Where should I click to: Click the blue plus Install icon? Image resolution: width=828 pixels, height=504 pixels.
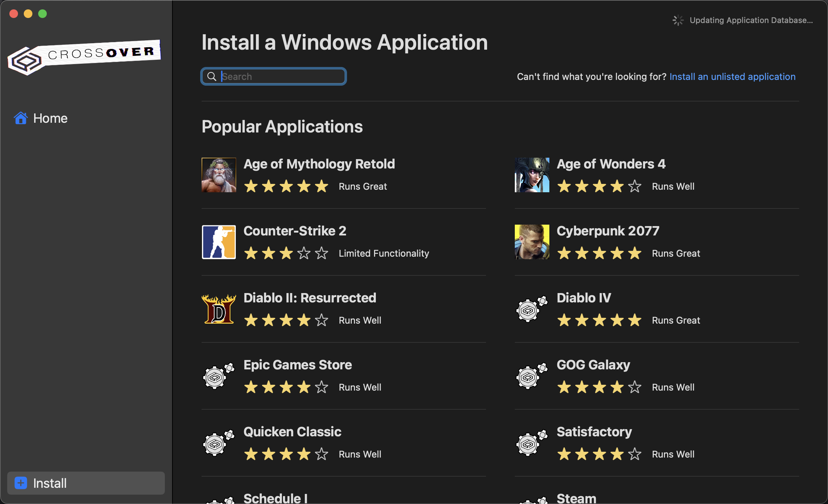[21, 483]
